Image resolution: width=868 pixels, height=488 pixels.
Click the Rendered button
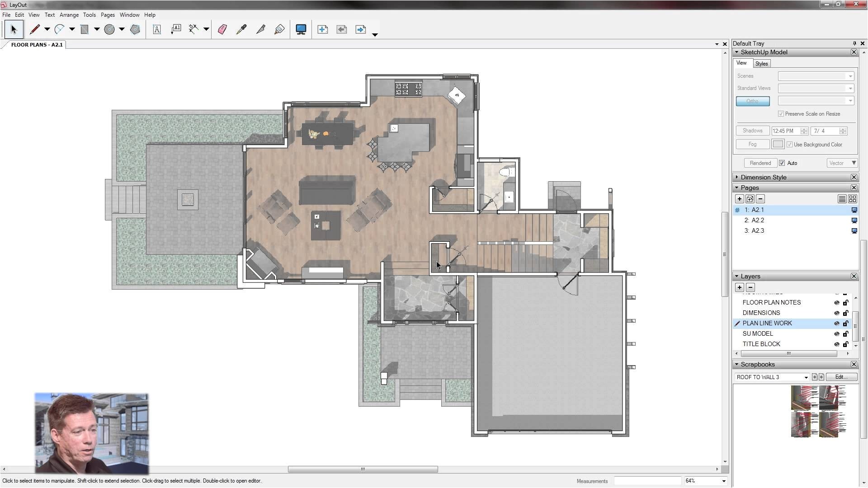[x=760, y=163]
